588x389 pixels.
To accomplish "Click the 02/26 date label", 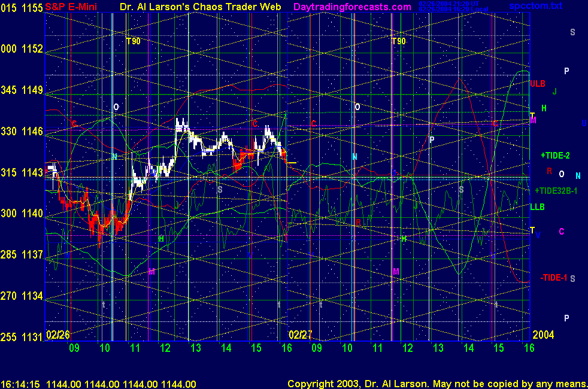I will tap(58, 335).
